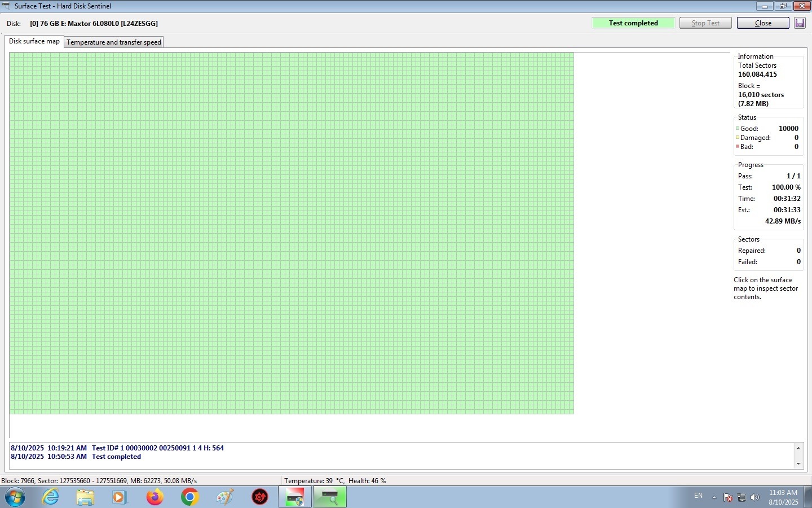Open the network tray icon
This screenshot has height=508, width=812.
click(742, 497)
